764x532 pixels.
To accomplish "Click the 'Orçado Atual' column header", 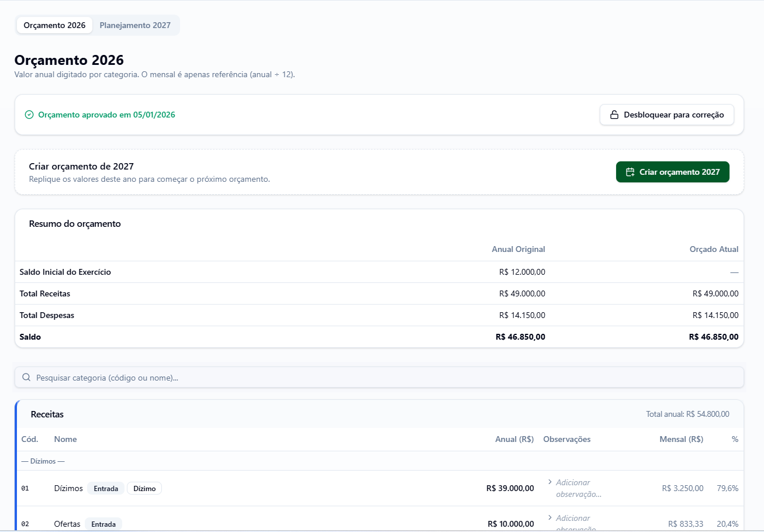I will pyautogui.click(x=714, y=249).
